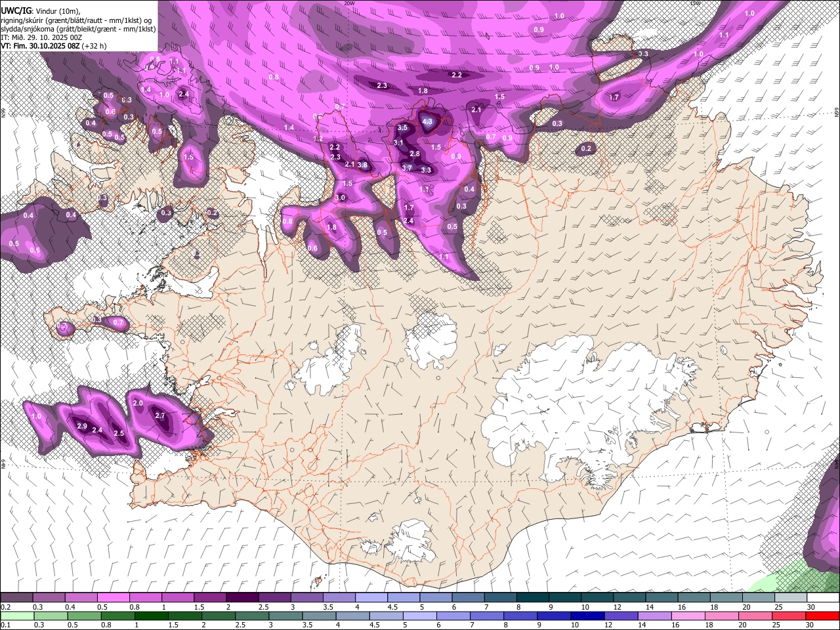
Task: Click the 2.8 snowfall value on the map
Action: click(x=415, y=154)
